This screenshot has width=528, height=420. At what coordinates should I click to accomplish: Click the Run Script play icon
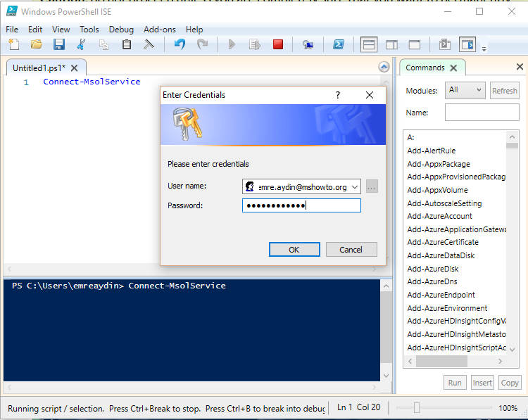pyautogui.click(x=232, y=44)
